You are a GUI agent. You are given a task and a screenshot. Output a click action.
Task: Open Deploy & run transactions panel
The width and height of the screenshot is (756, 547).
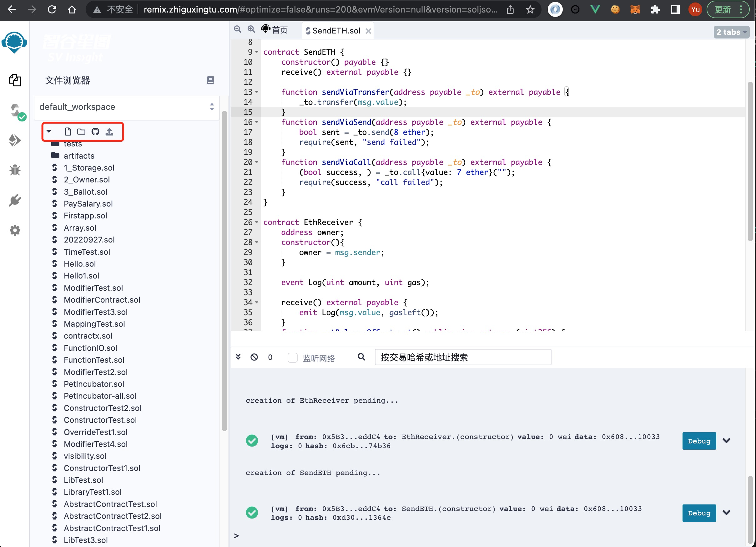coord(15,140)
